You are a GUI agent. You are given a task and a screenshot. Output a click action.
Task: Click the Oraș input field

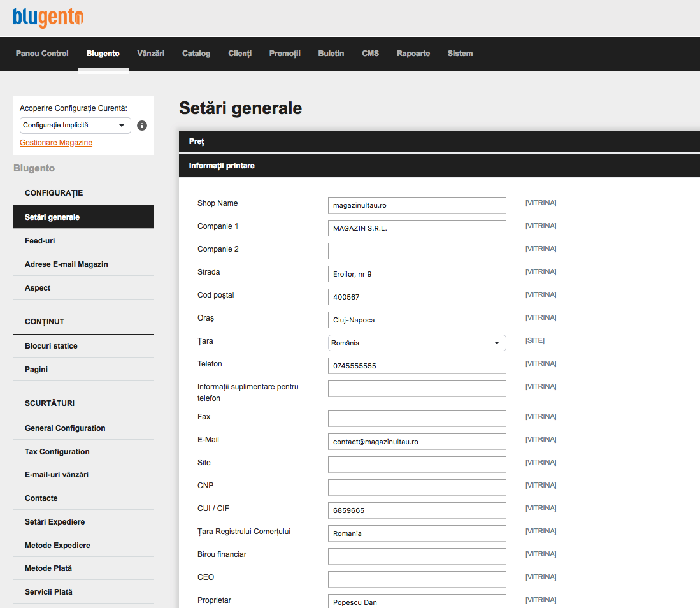pos(417,320)
